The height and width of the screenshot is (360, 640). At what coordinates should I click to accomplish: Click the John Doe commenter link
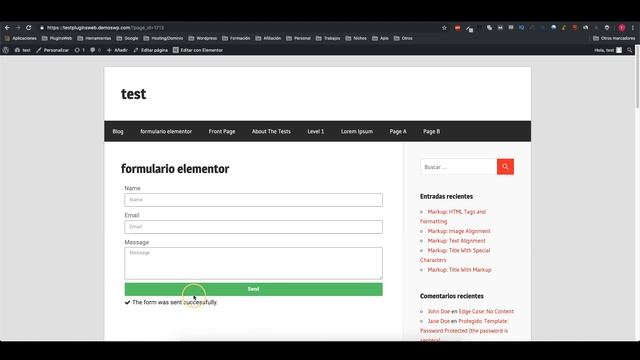(x=438, y=311)
